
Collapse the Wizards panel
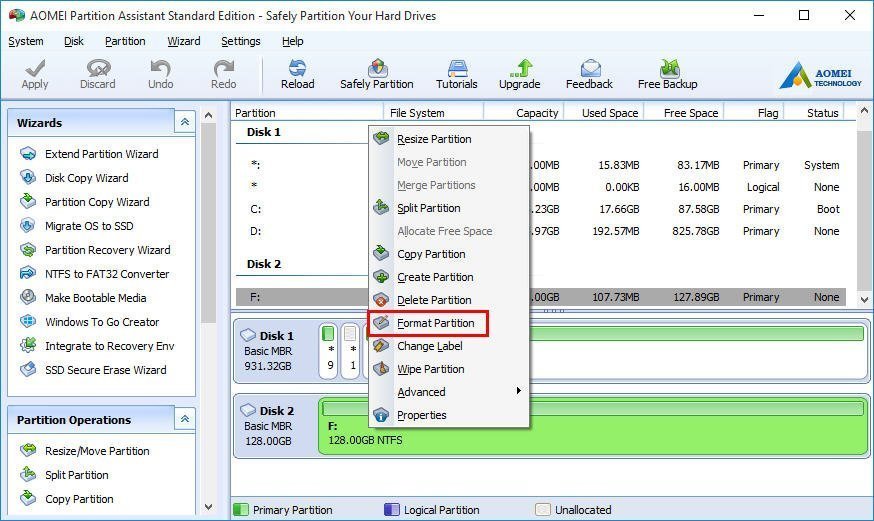click(x=184, y=122)
